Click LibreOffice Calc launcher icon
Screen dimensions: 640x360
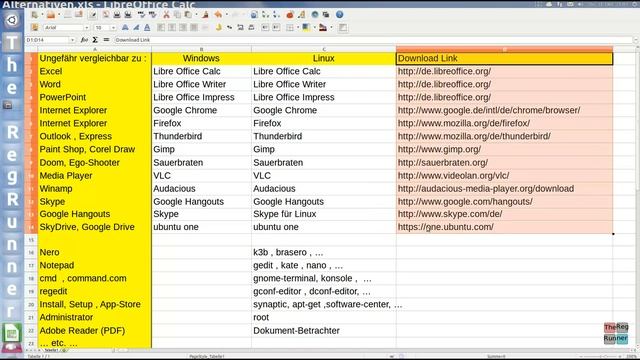(12, 333)
